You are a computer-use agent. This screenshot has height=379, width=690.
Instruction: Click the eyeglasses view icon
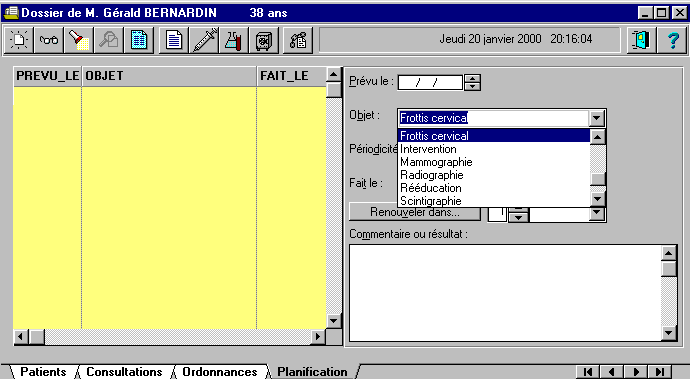pos(48,40)
